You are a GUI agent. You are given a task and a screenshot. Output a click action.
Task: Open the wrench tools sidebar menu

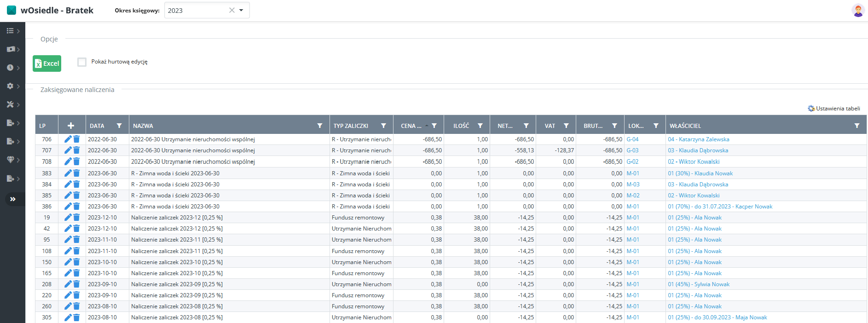coord(11,104)
